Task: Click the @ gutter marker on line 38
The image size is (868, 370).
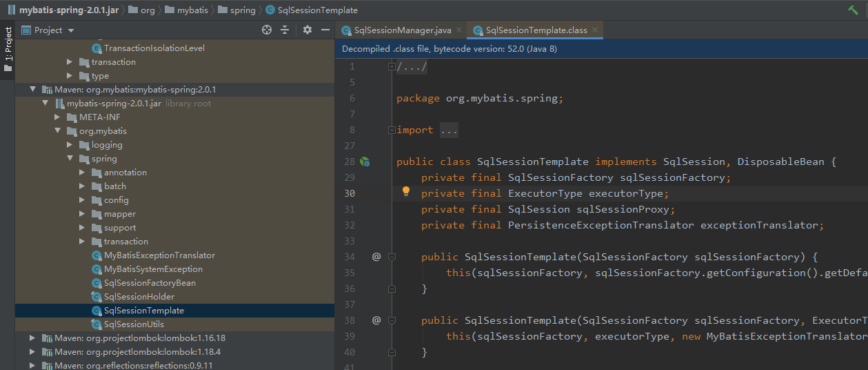Action: pos(376,320)
